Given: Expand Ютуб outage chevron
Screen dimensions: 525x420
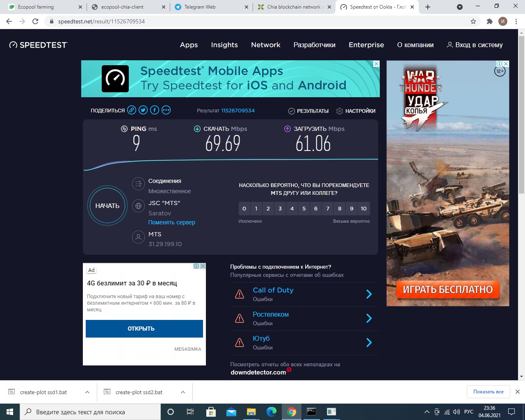Looking at the screenshot, I should tap(369, 342).
